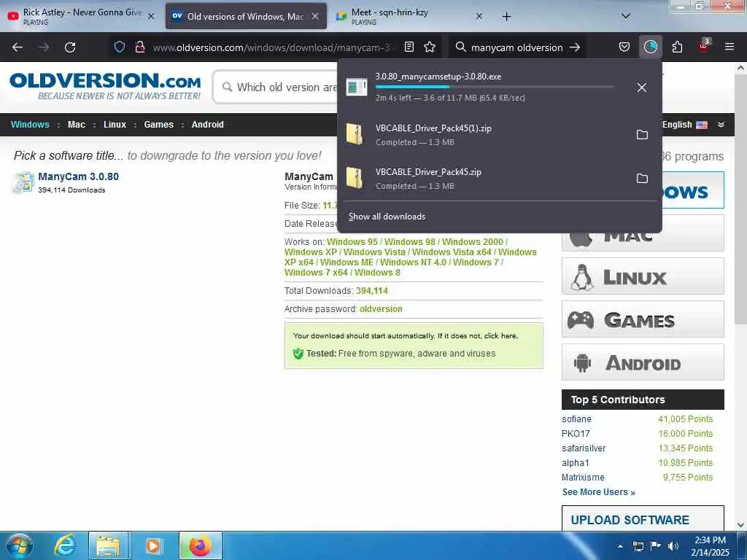Open the extensions puzzle icon
747x560 pixels.
(x=677, y=47)
